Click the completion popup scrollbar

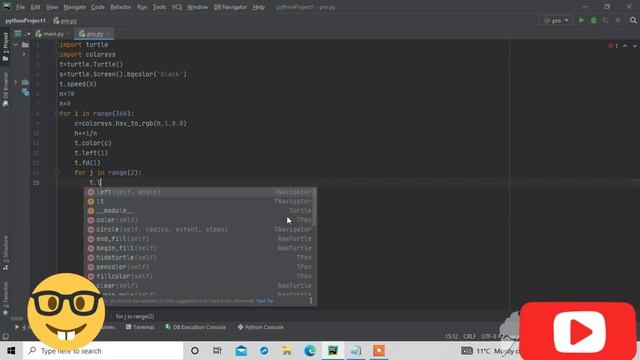point(315,207)
